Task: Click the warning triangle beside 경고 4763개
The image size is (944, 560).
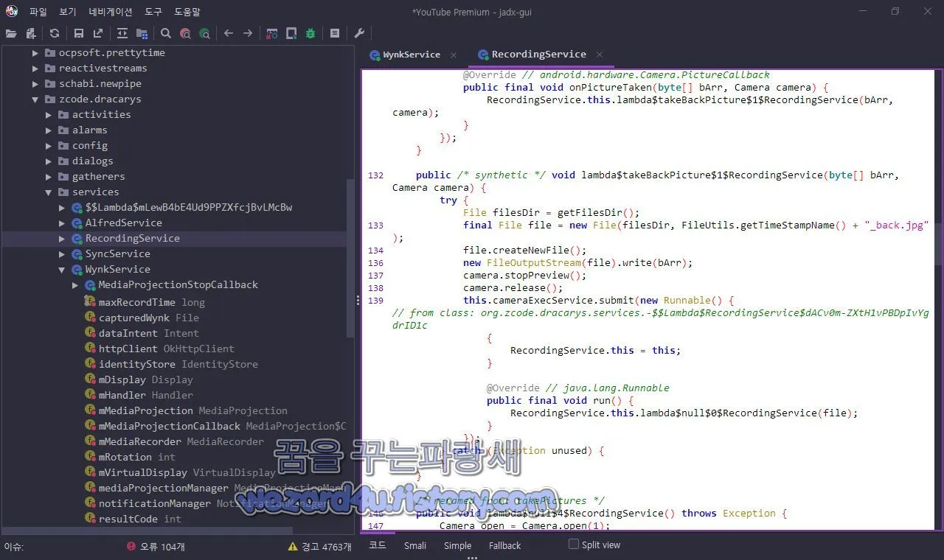Action: click(293, 547)
